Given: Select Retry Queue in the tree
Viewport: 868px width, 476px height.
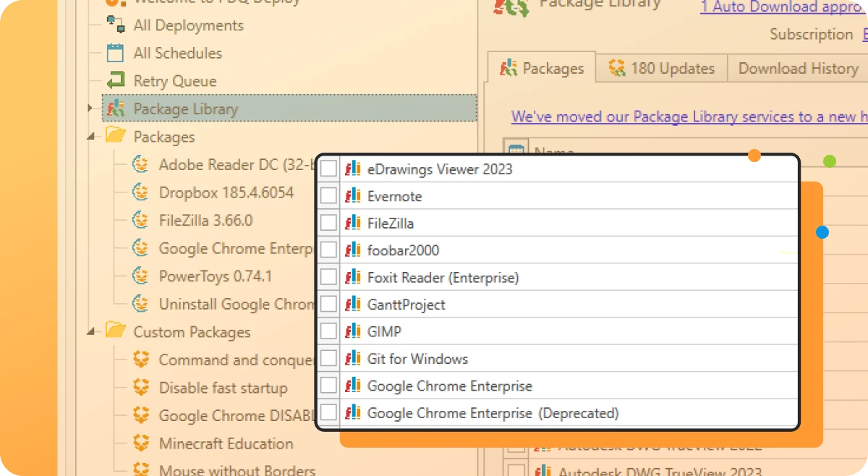Looking at the screenshot, I should pos(175,81).
